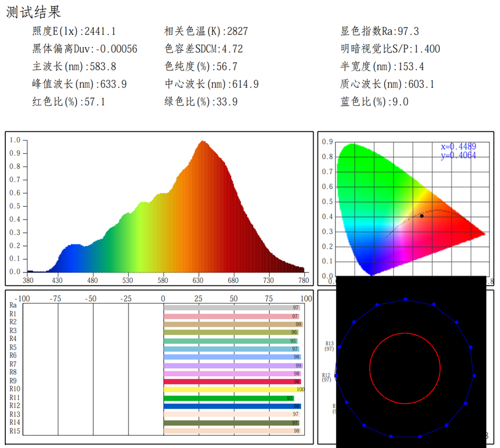Select the 黑体偏离Duv:-0.00056 value
This screenshot has width=500, height=448.
click(85, 49)
